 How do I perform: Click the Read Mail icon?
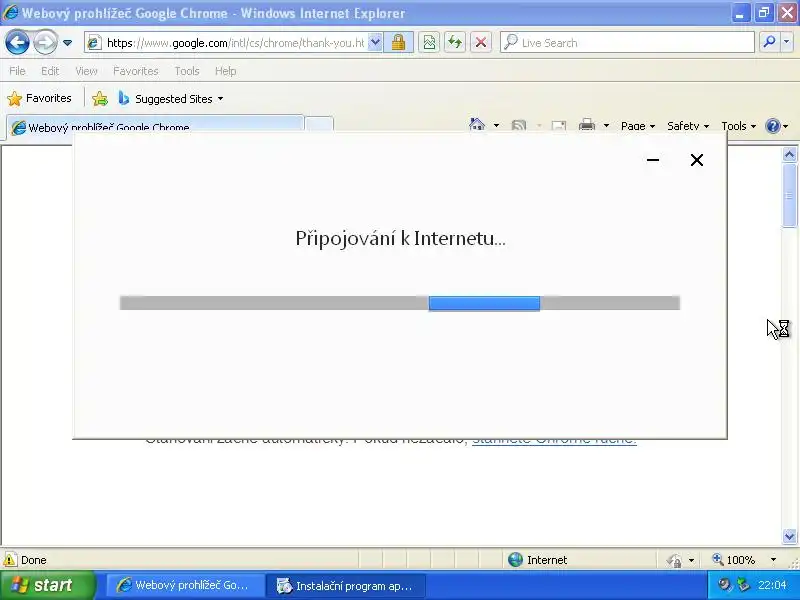tap(559, 126)
